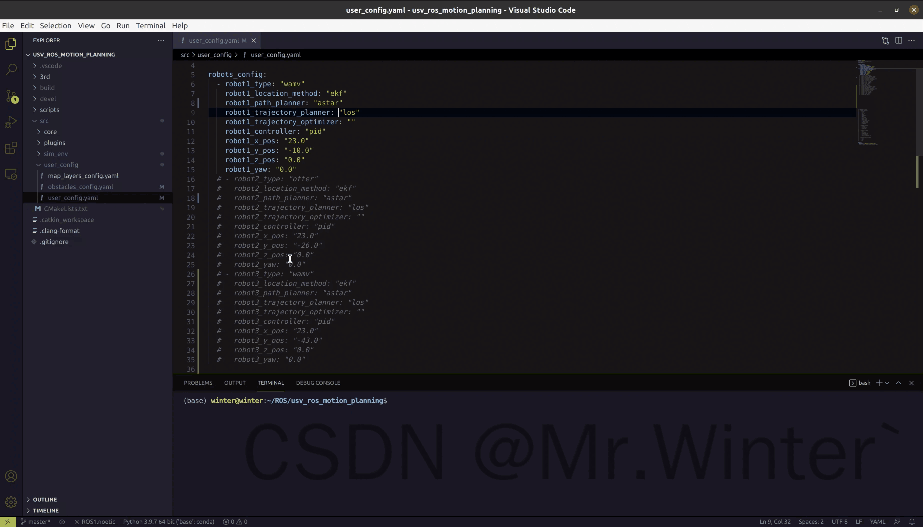Screen dimensions: 923x527
Task: Click the Spaces: 2 indentation setting
Action: pos(811,522)
